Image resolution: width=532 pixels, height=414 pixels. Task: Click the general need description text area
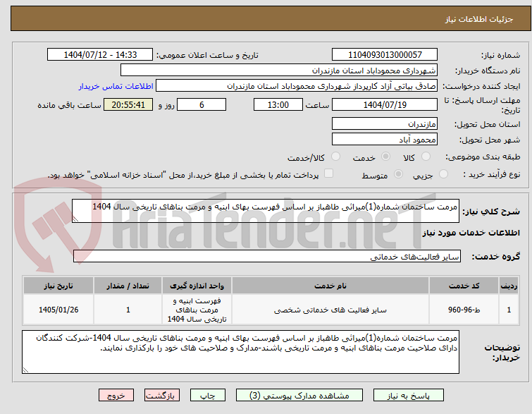coord(266,212)
